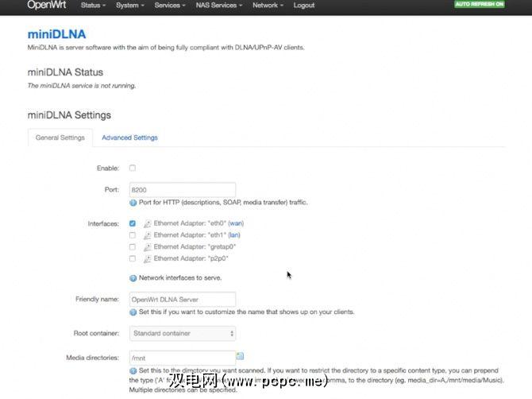Switch to the Advanced Settings tab
532x399 pixels.
point(129,138)
